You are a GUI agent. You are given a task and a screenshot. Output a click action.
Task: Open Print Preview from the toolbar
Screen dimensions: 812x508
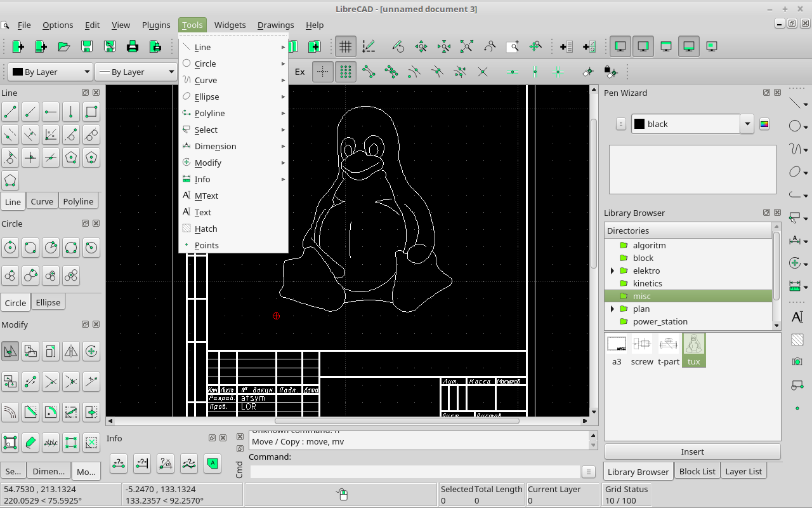[x=155, y=46]
